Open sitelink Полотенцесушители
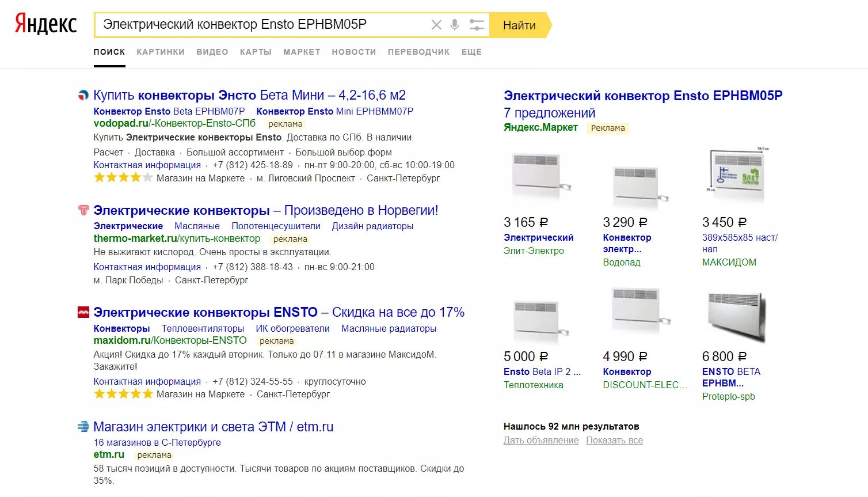The height and width of the screenshot is (497, 868). [276, 226]
